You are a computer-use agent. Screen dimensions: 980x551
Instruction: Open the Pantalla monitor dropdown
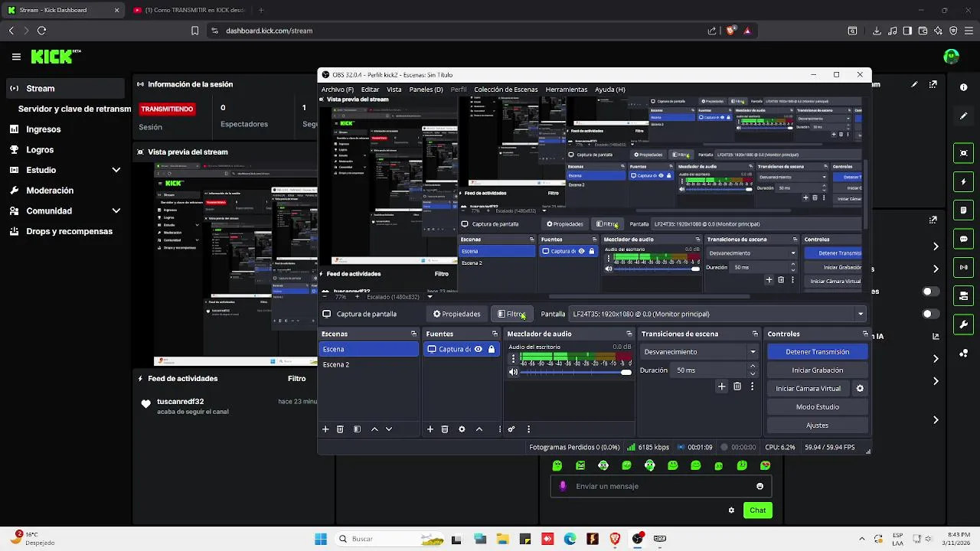(x=717, y=314)
